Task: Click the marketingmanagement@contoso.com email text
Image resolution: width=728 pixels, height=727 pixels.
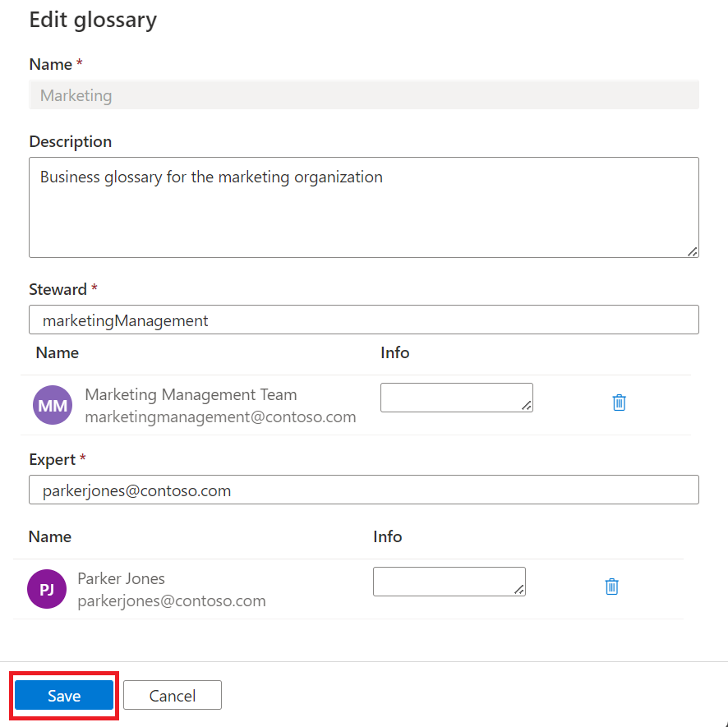Action: tap(220, 417)
